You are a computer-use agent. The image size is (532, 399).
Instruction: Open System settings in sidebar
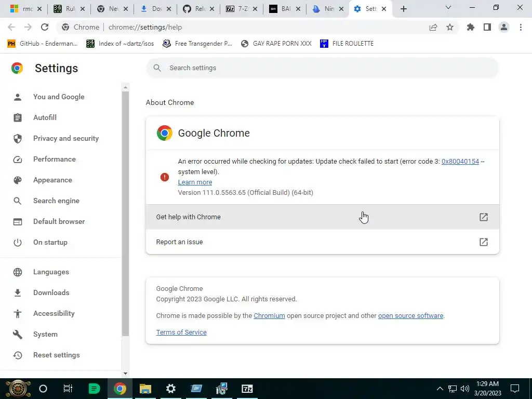click(x=45, y=334)
